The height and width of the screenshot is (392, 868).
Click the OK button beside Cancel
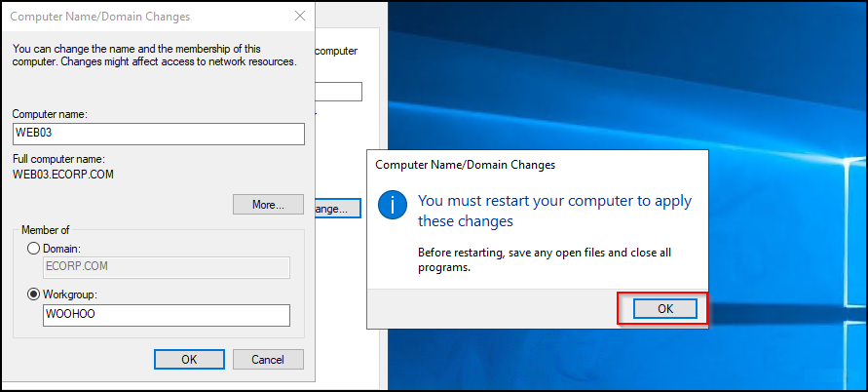(x=189, y=359)
